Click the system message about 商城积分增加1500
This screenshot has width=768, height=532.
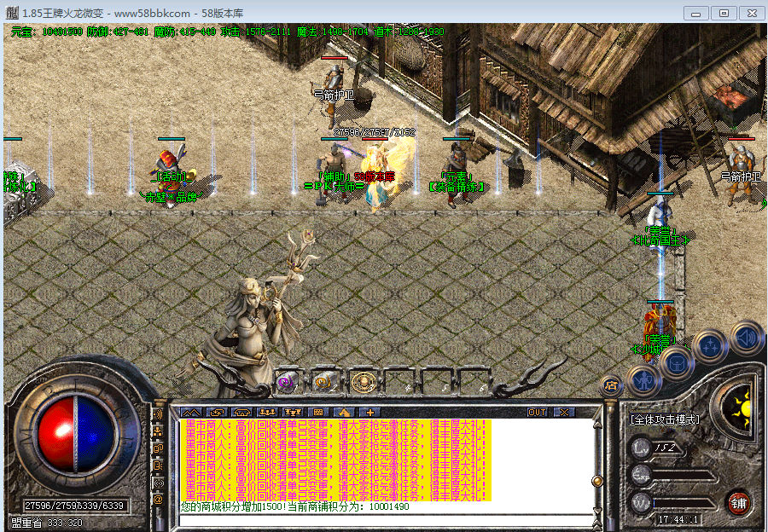(x=295, y=507)
